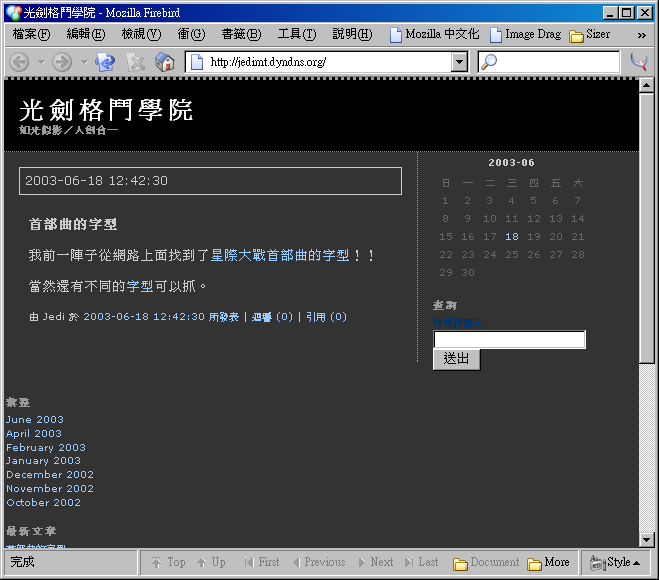Click the Reload page icon

105,62
